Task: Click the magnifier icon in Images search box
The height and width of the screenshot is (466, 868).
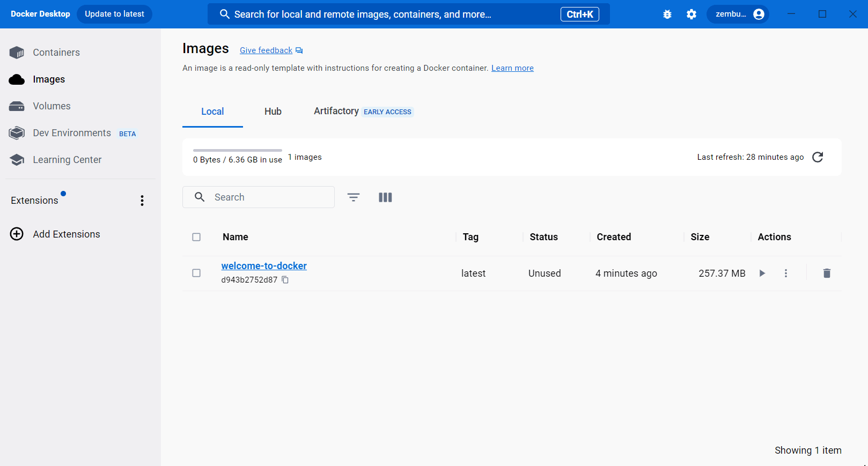Action: tap(200, 197)
